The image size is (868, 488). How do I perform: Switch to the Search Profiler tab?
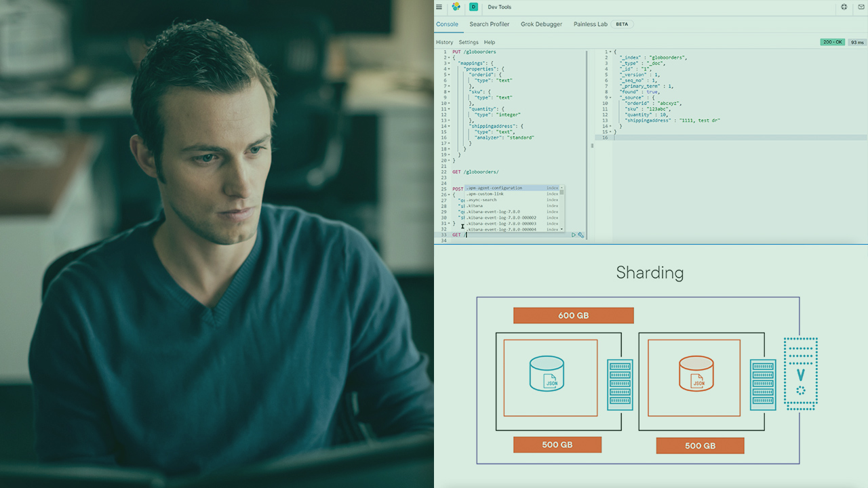(x=489, y=24)
